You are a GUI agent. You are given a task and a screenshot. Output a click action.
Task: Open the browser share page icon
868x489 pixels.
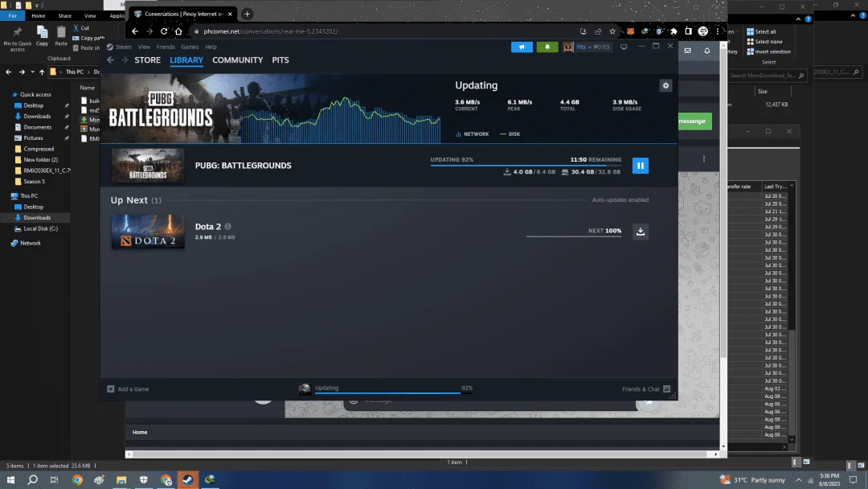pyautogui.click(x=598, y=31)
